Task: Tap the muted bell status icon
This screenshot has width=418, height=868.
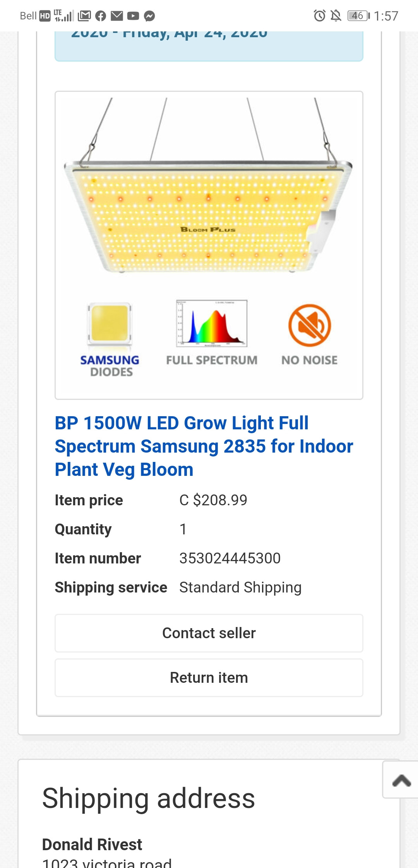Action: tap(336, 15)
